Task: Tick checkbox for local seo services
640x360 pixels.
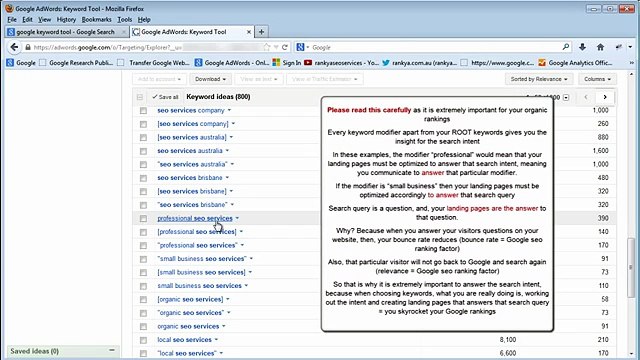Action: click(143, 340)
